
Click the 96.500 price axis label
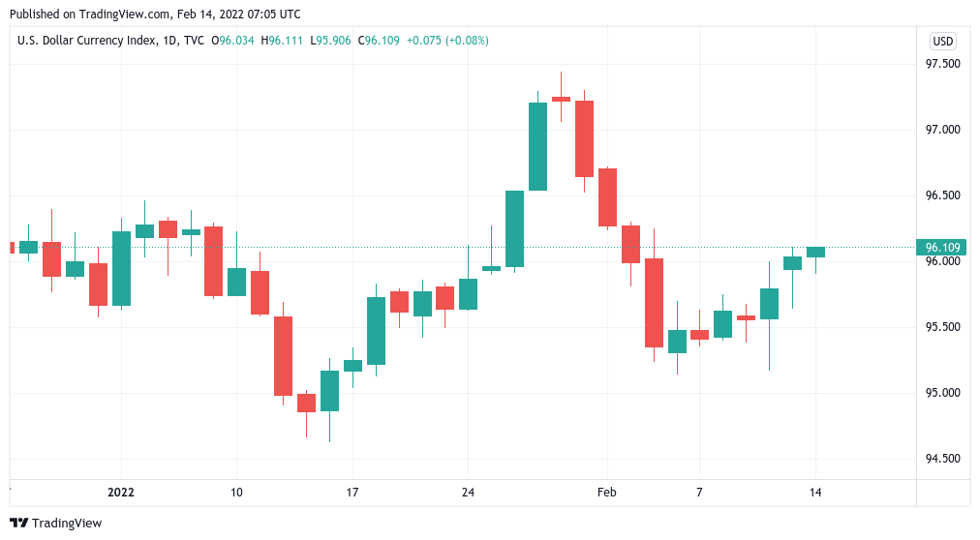942,195
